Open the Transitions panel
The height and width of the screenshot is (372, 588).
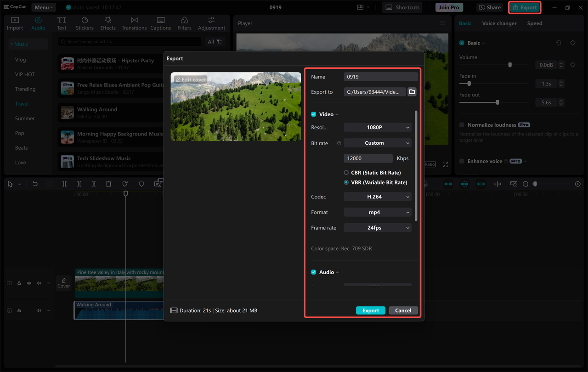point(134,23)
